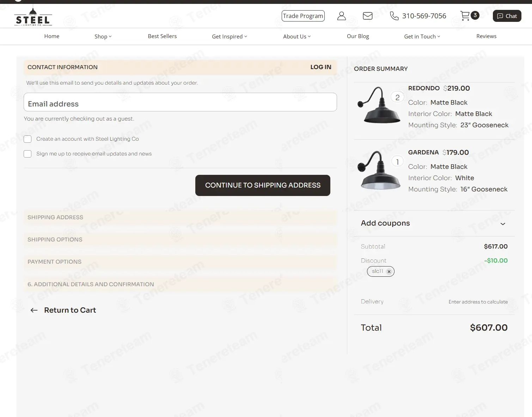Click the $179.00 Gardena price
Image resolution: width=532 pixels, height=417 pixels.
(x=455, y=152)
